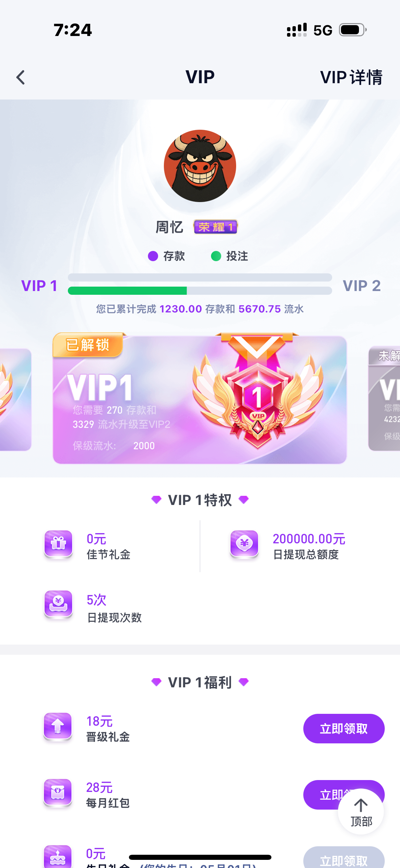
Task: Open the bull avatar profile picture
Action: coord(200,166)
